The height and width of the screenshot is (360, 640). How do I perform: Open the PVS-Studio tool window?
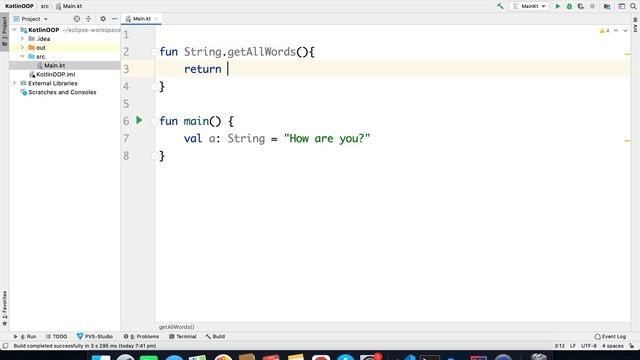(x=95, y=336)
